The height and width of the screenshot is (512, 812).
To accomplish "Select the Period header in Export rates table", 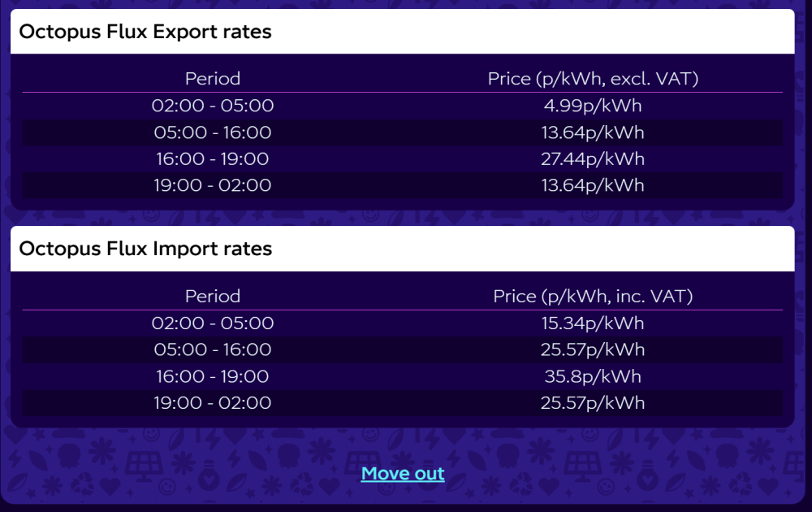I will (x=213, y=79).
